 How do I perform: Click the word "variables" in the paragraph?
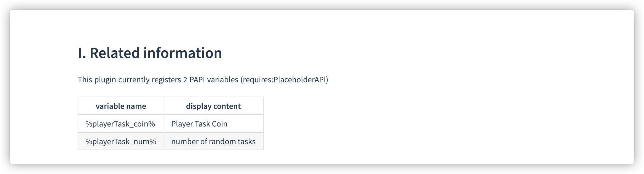[x=222, y=80]
